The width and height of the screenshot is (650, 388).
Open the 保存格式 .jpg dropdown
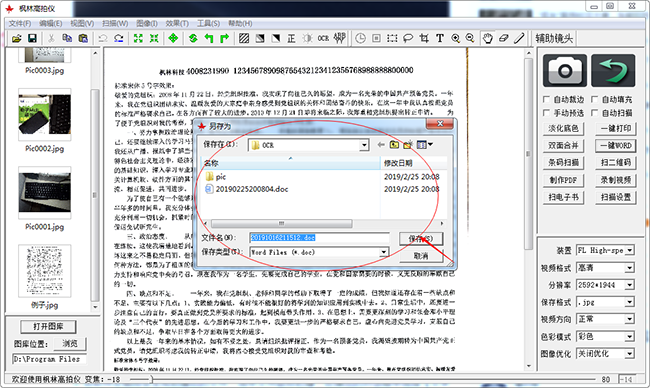[x=630, y=302]
